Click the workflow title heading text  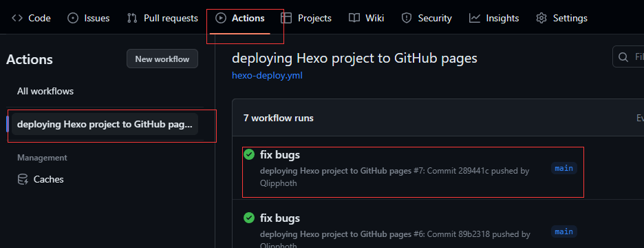coord(354,59)
